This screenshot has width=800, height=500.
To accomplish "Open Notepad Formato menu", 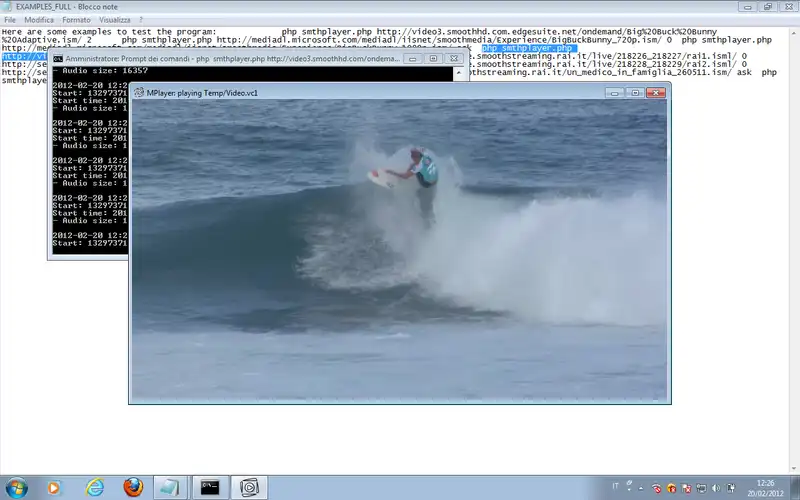I will point(76,20).
